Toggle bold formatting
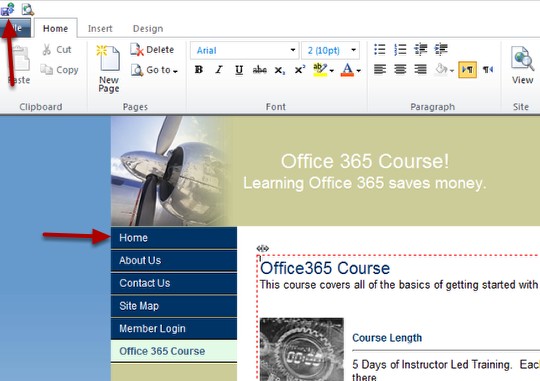 [x=199, y=70]
